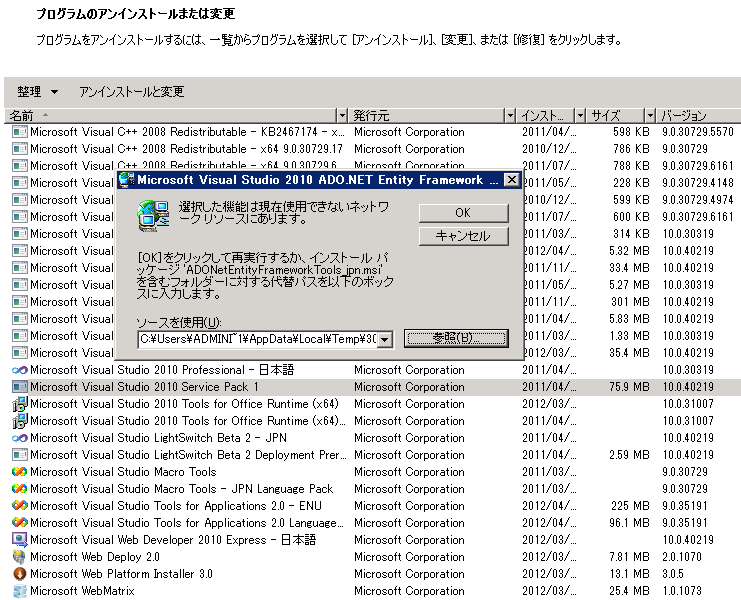Click the Visual Studio LightSwitch Beta 2 - JPN icon
741x600 pixels.
pyautogui.click(x=19, y=438)
